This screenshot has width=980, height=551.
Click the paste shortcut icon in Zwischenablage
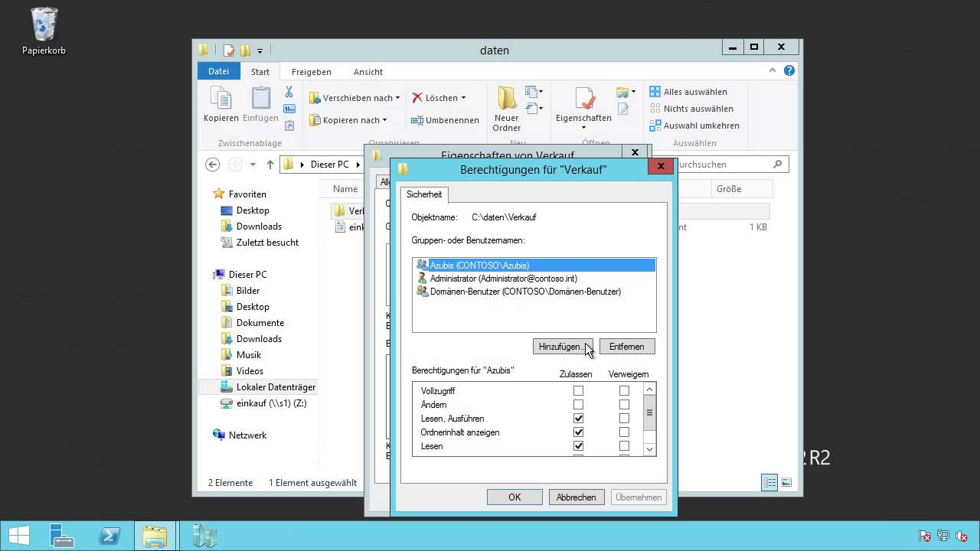pos(289,126)
